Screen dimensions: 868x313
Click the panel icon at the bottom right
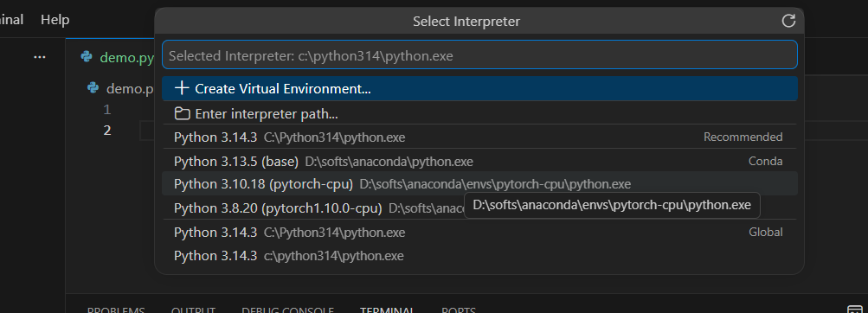[x=856, y=309]
